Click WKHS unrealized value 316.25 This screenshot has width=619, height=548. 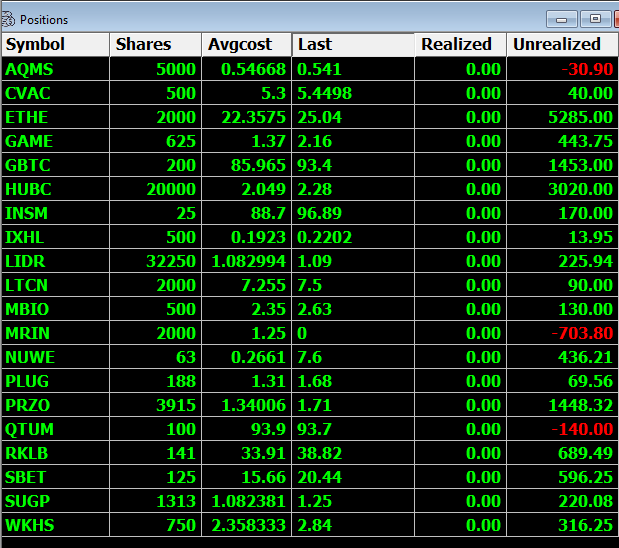click(585, 525)
